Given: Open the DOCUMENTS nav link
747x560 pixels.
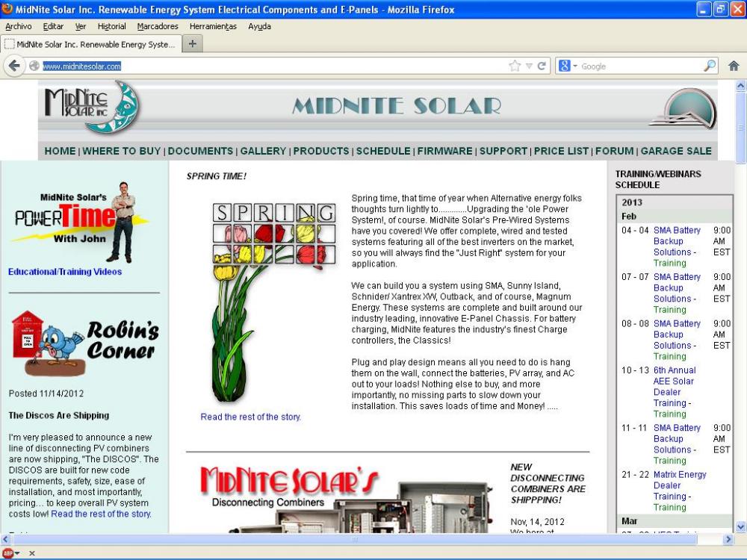Looking at the screenshot, I should tap(200, 151).
